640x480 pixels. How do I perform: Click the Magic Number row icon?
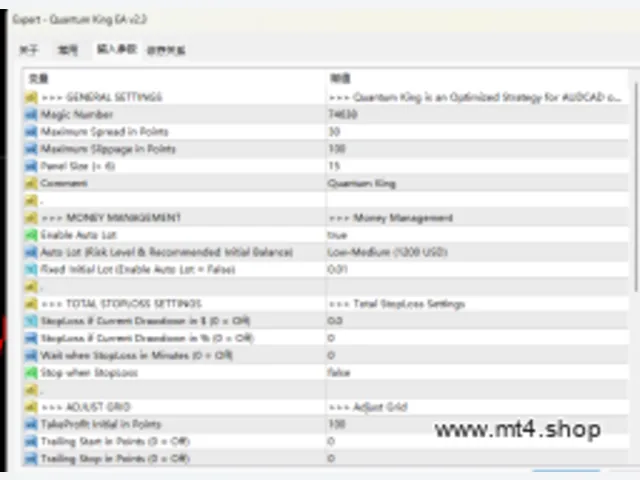pos(31,114)
